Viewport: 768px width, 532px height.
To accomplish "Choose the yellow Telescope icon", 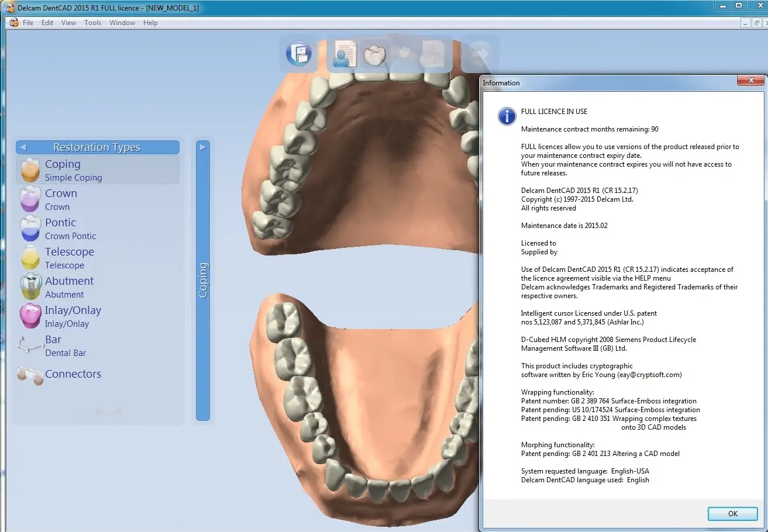I will [30, 258].
